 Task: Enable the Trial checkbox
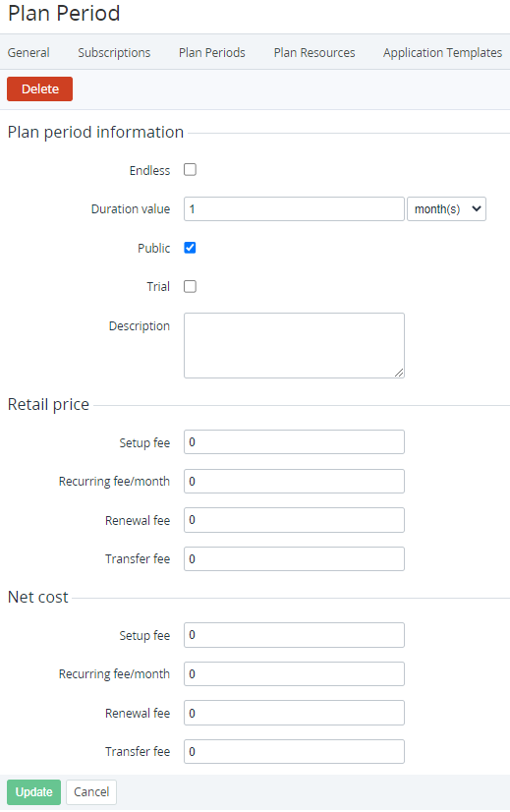click(x=190, y=286)
